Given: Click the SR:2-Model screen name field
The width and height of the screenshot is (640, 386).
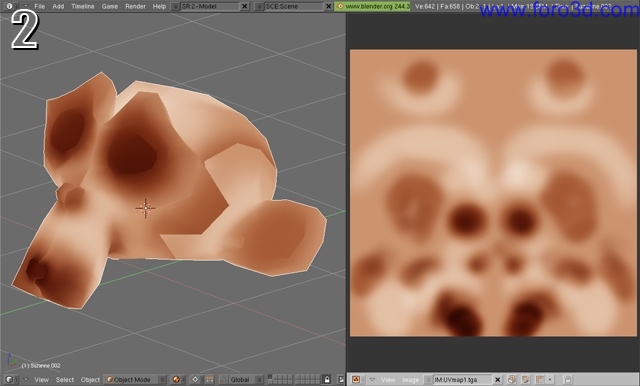Looking at the screenshot, I should pyautogui.click(x=210, y=6).
